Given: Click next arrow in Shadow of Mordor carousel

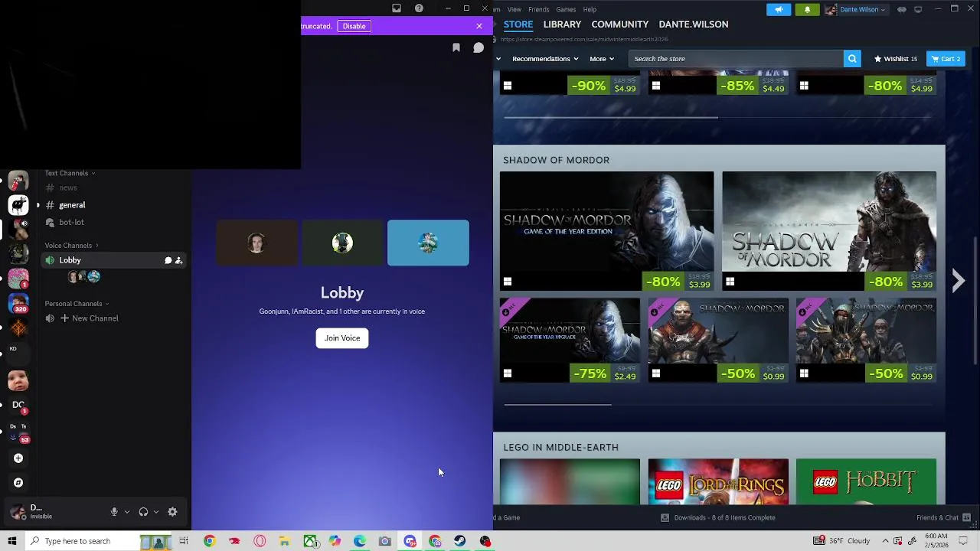Looking at the screenshot, I should (x=958, y=281).
